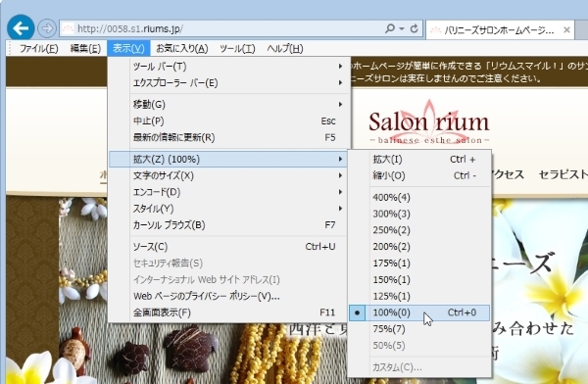Click the refresh icon in address bar
Screen dimensions: 588x384
click(414, 28)
